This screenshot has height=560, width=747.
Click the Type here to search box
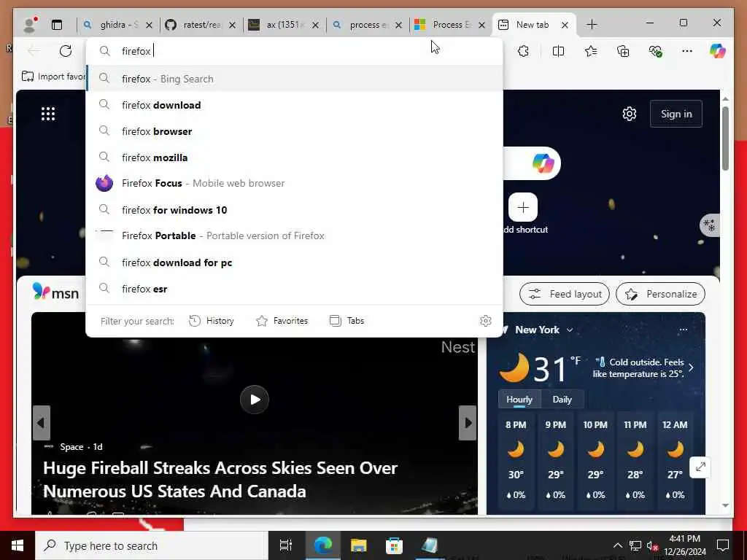pyautogui.click(x=152, y=545)
